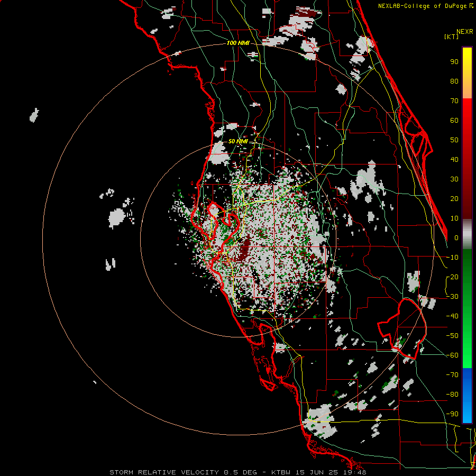Screen dimensions: 476x476
Task: Click the orange band of the velocity scale
Action: 467,89
